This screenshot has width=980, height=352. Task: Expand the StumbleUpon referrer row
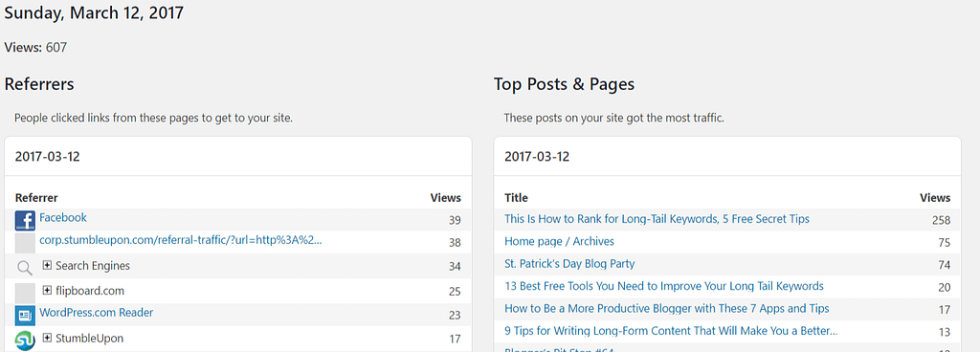coord(47,338)
